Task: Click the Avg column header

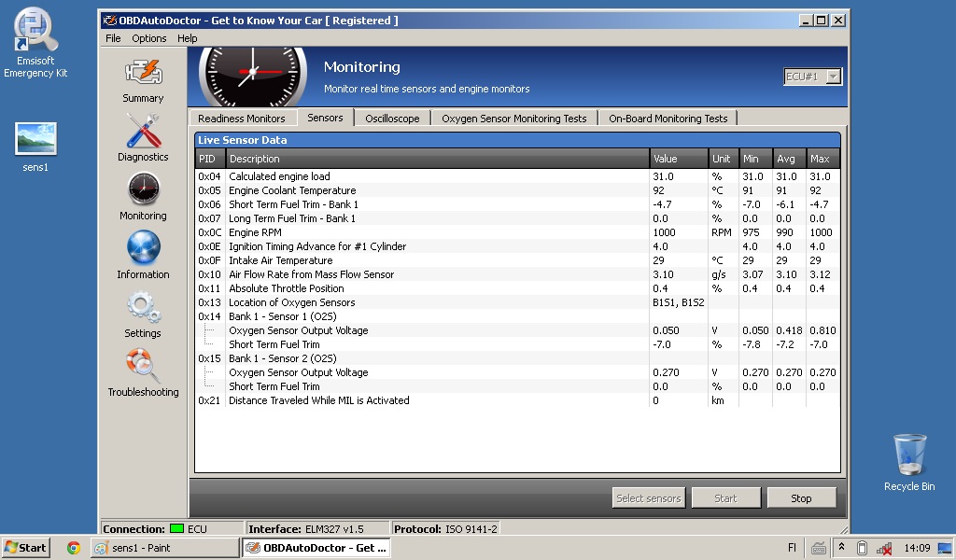Action: (x=789, y=159)
